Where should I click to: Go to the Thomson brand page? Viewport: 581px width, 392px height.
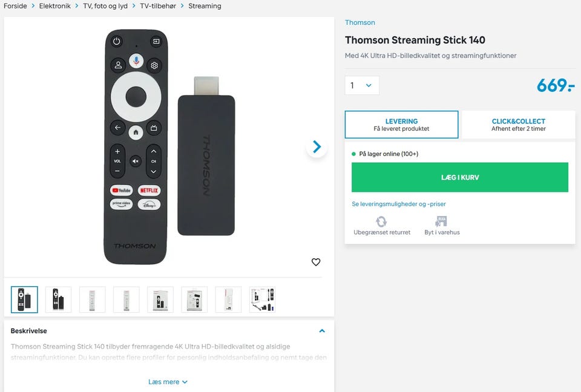[x=360, y=22]
